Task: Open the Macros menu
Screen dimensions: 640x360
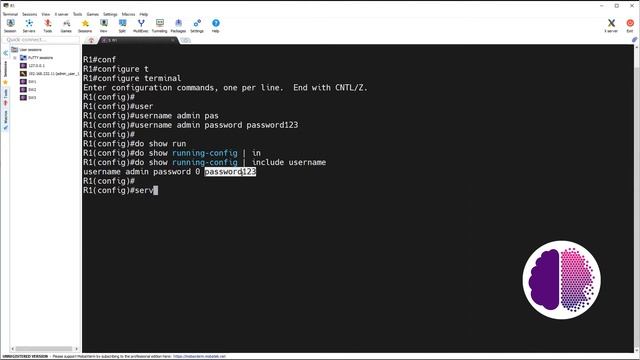Action: [x=128, y=14]
